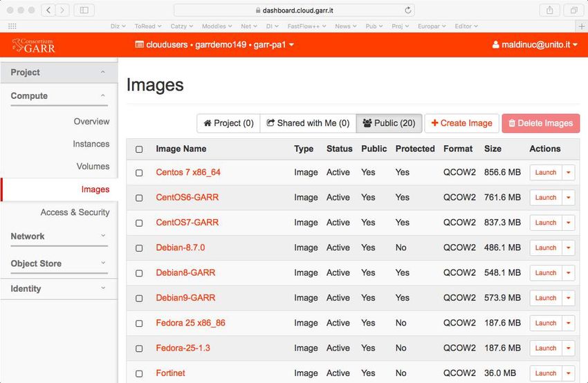The height and width of the screenshot is (383, 588).
Task: Switch to Shared with Me (0) filter
Action: (308, 123)
